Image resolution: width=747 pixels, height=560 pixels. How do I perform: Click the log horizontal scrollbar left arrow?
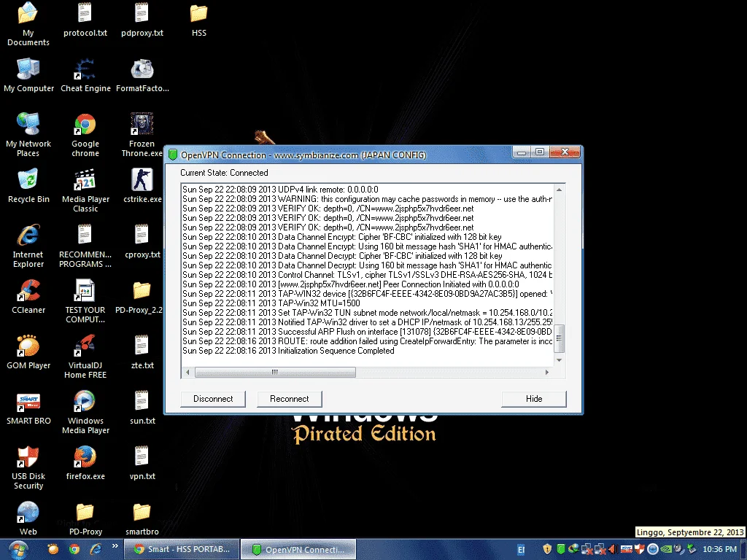[x=187, y=372]
